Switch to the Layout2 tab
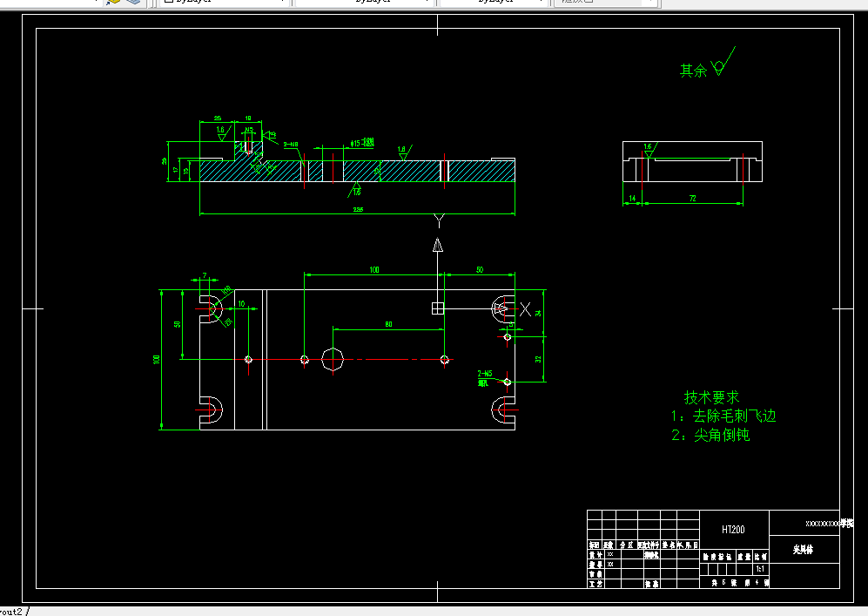This screenshot has width=868, height=616. 12,612
